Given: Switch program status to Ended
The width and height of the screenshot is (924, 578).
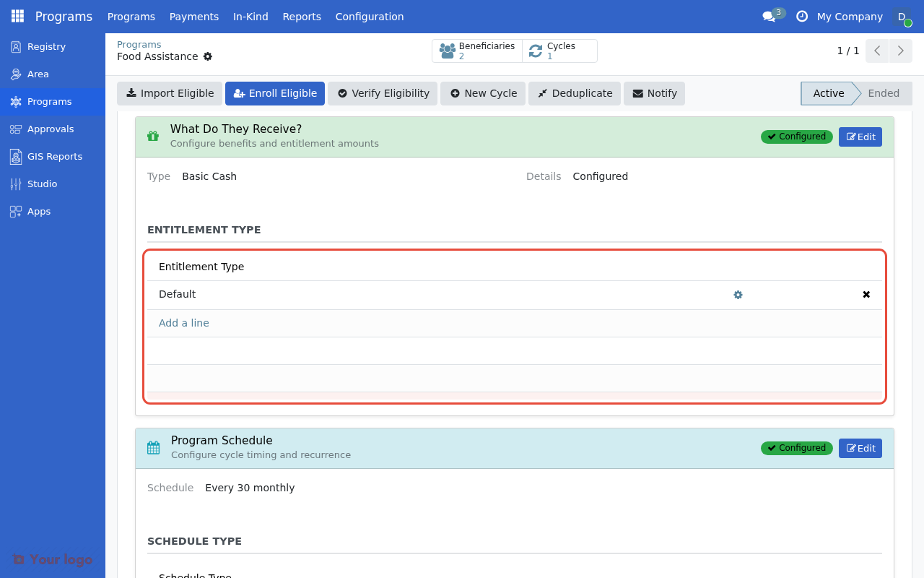Looking at the screenshot, I should [x=885, y=93].
